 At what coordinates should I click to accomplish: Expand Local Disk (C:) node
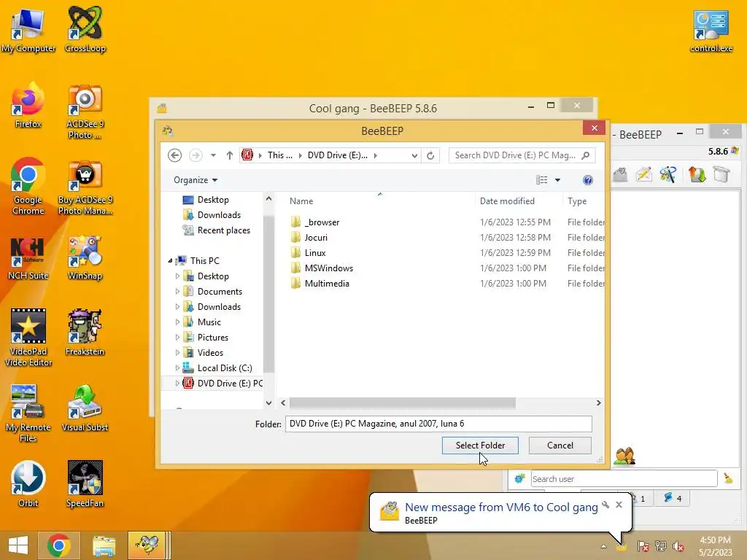click(x=177, y=368)
